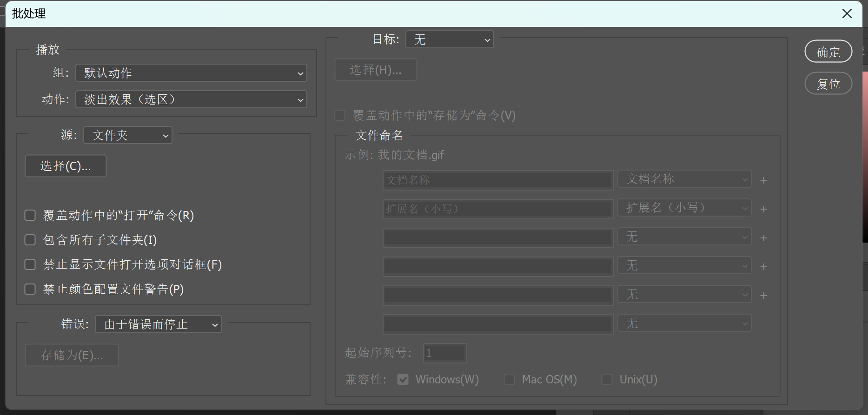Click the 文档名称 file name text field

[x=498, y=180]
